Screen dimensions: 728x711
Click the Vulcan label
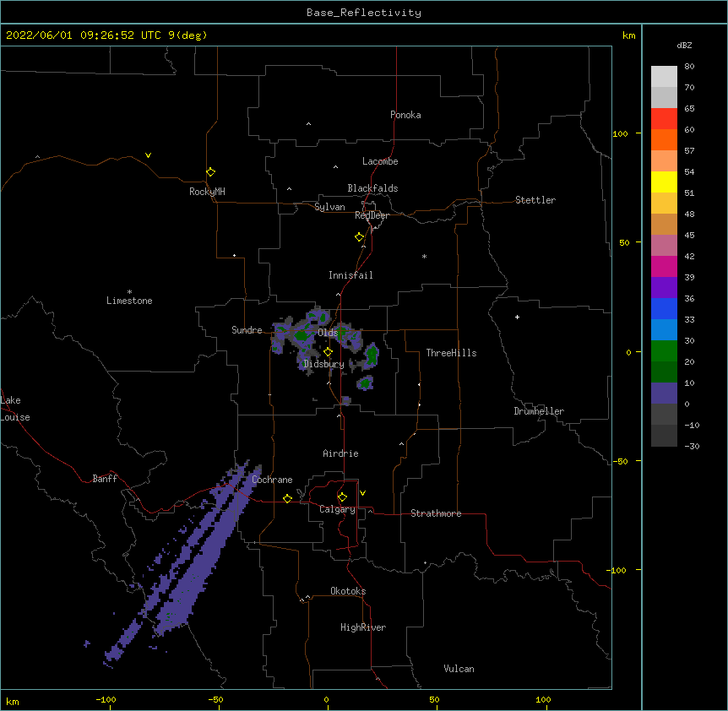(x=459, y=669)
